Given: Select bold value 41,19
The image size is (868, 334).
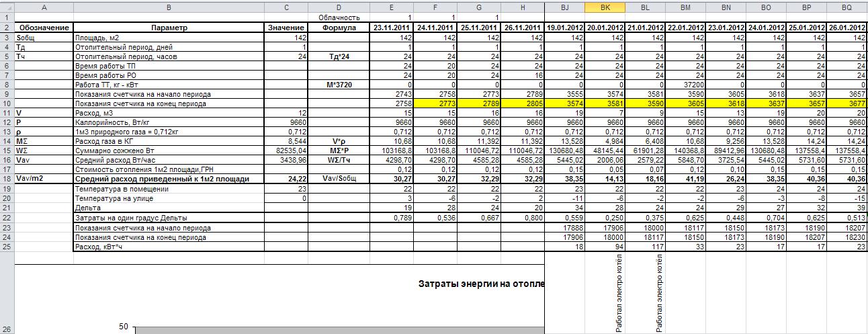Looking at the screenshot, I should (685, 179).
